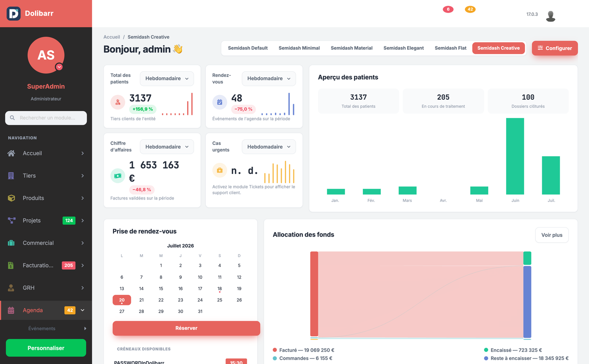This screenshot has width=589, height=364.
Task: Click the blue Reste à encaisser legend dot
Action: point(486,358)
